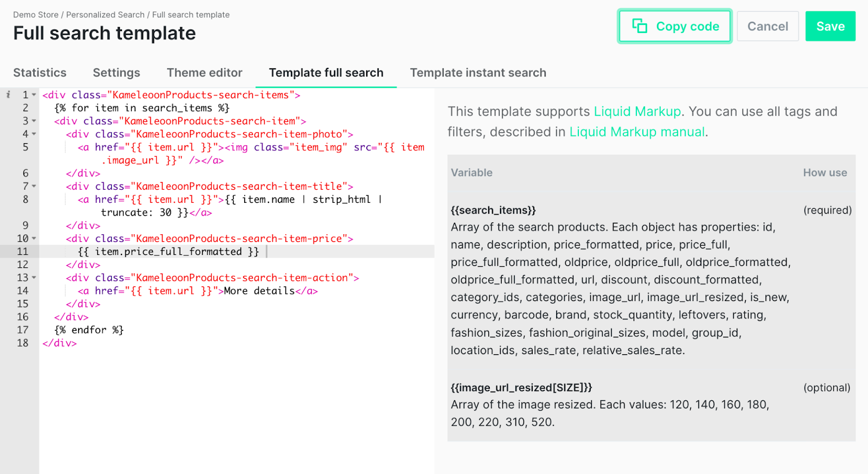Image resolution: width=868 pixels, height=474 pixels.
Task: Collapse the code fold at line 1
Action: (34, 95)
